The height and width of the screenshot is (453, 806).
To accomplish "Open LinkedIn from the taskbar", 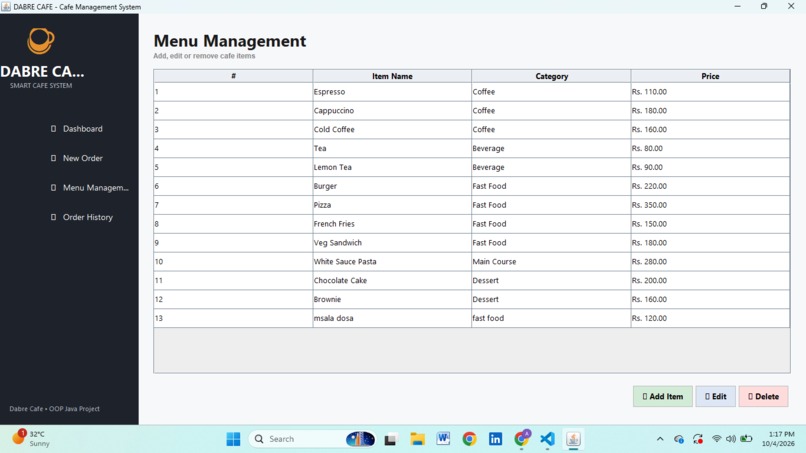I will point(496,439).
